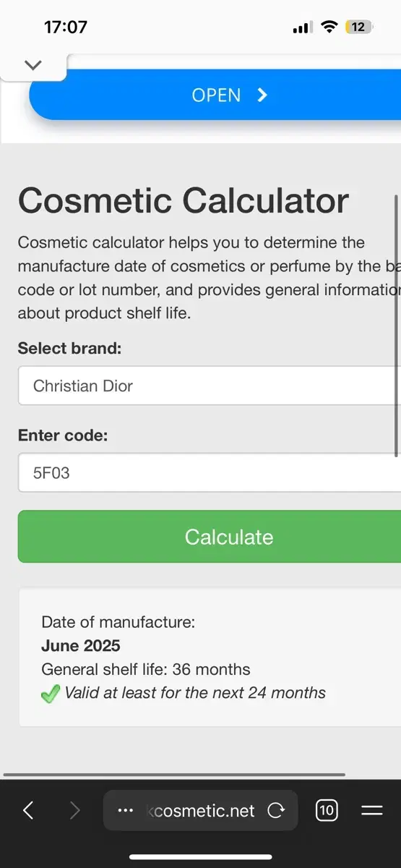Screen dimensions: 401x868
Task: Tap the green checkmark validity icon
Action: tap(51, 694)
